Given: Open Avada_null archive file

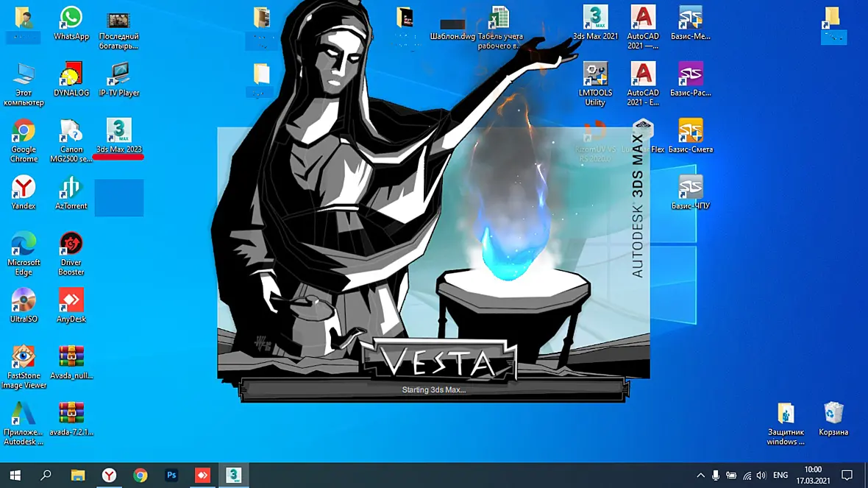Looking at the screenshot, I should tap(71, 361).
